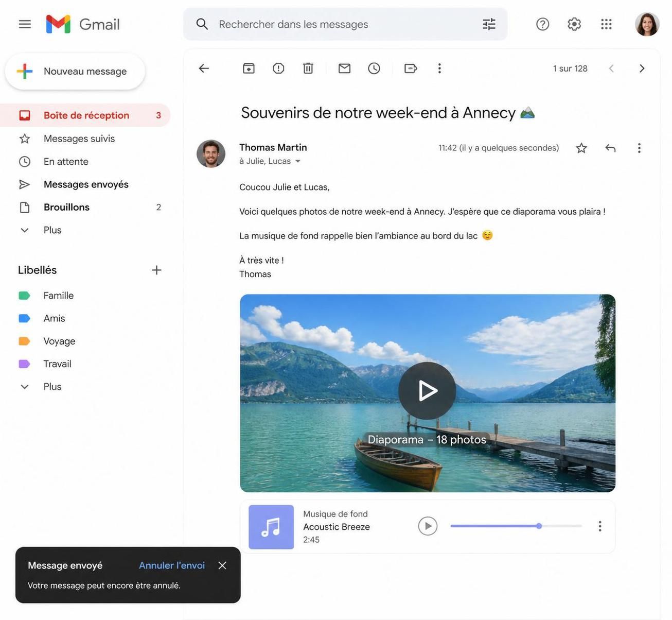The image size is (672, 620).
Task: Select the Travail label
Action: 57,364
